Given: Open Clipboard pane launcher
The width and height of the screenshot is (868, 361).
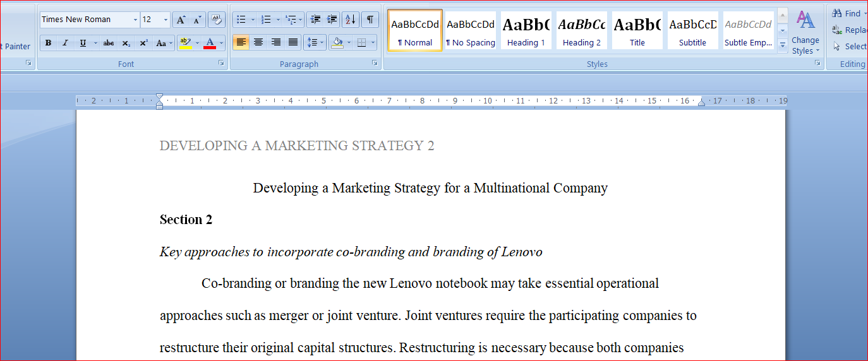Looking at the screenshot, I should pos(28,63).
